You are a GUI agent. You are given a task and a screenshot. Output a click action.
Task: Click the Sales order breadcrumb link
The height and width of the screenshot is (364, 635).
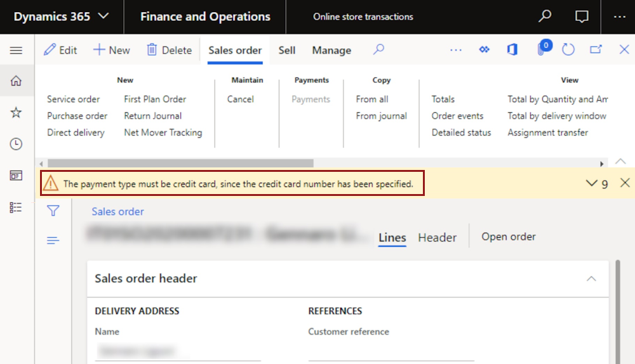(117, 212)
